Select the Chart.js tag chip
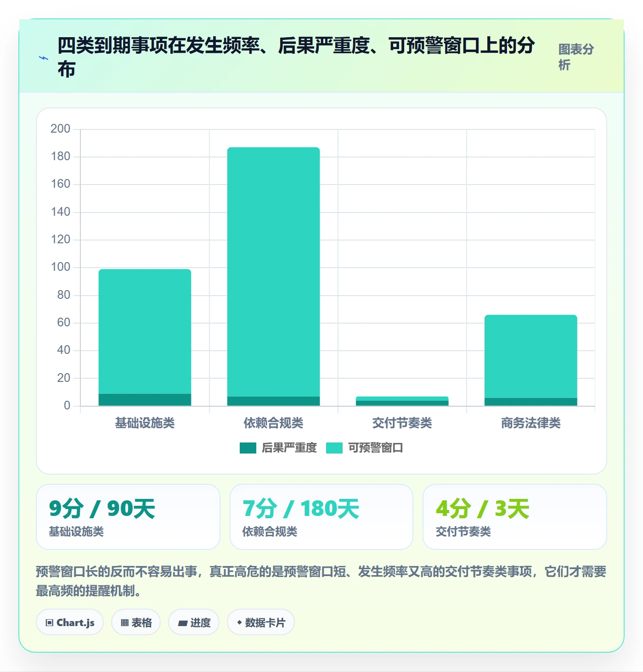 tap(70, 622)
